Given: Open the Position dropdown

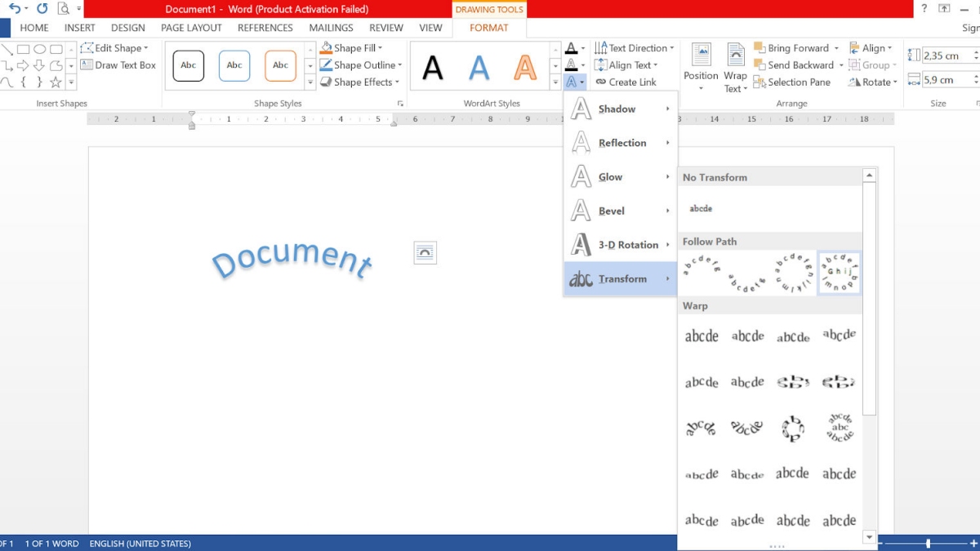Looking at the screenshot, I should [x=701, y=68].
